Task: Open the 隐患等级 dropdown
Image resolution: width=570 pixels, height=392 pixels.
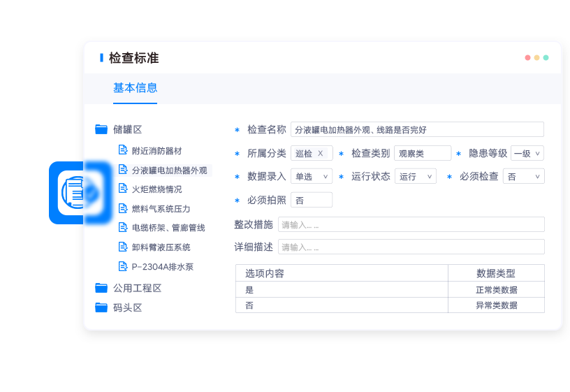Action: (x=527, y=154)
